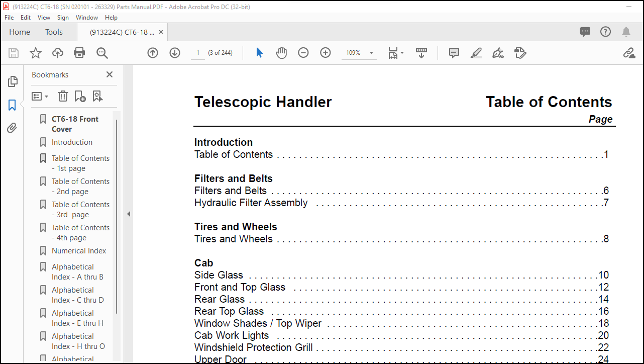Open the CT6-18 Front Cover bookmark
This screenshot has width=644, height=364.
pos(75,124)
